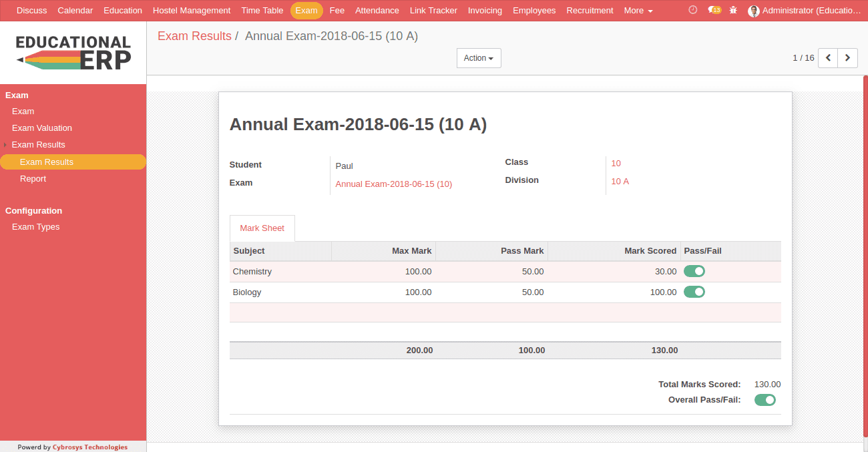The height and width of the screenshot is (452, 868).
Task: Click the Educational ERP logo
Action: 73,53
